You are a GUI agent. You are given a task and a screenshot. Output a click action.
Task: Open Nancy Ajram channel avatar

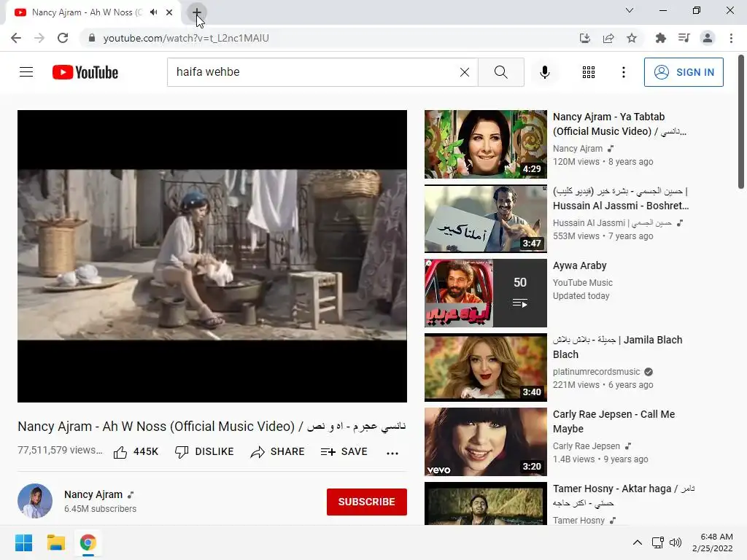coord(35,501)
